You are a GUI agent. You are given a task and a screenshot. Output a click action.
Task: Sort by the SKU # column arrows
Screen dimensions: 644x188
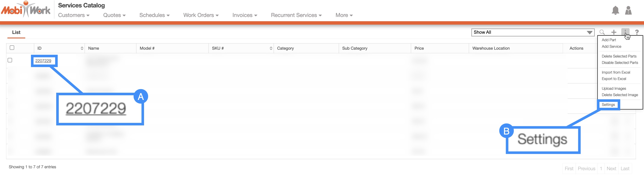click(x=271, y=48)
